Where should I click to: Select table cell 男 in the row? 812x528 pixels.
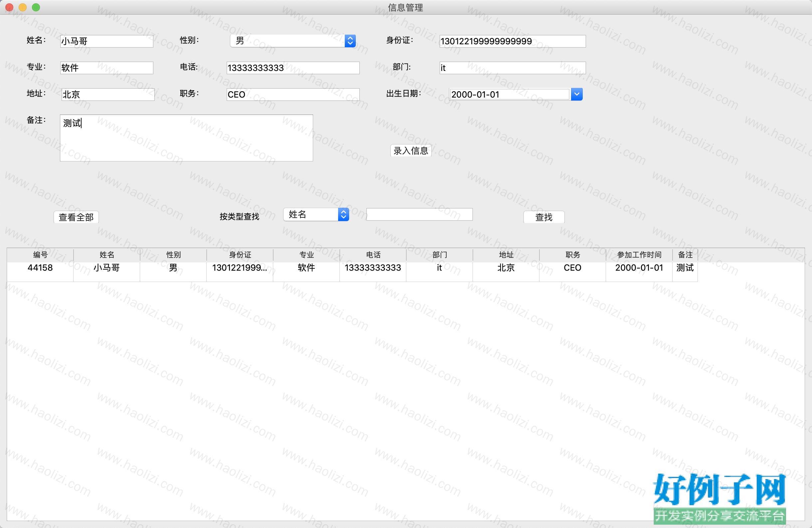pyautogui.click(x=173, y=272)
